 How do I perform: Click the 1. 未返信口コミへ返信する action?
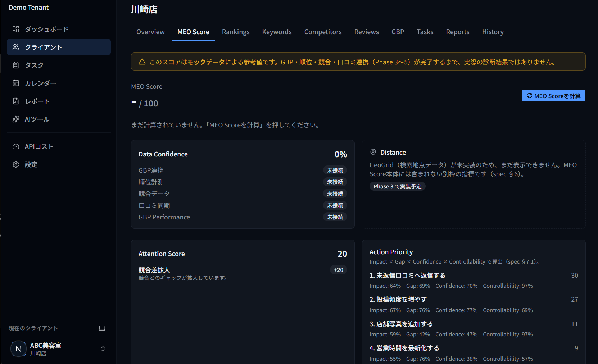(407, 276)
